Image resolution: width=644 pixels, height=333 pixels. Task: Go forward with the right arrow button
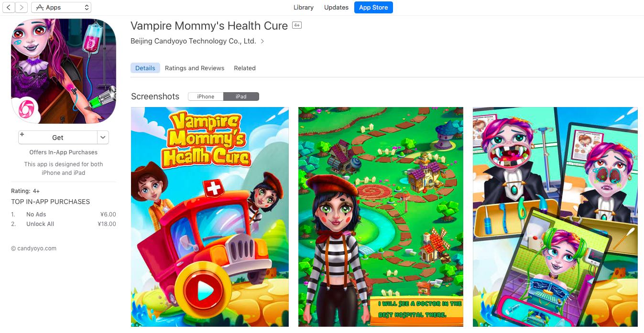[x=22, y=7]
